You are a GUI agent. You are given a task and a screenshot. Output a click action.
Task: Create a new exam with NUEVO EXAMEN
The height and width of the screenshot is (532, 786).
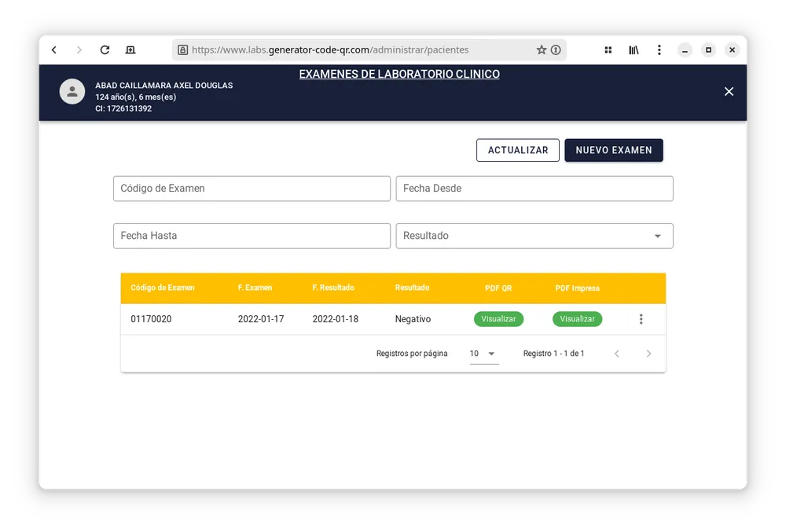(x=614, y=150)
